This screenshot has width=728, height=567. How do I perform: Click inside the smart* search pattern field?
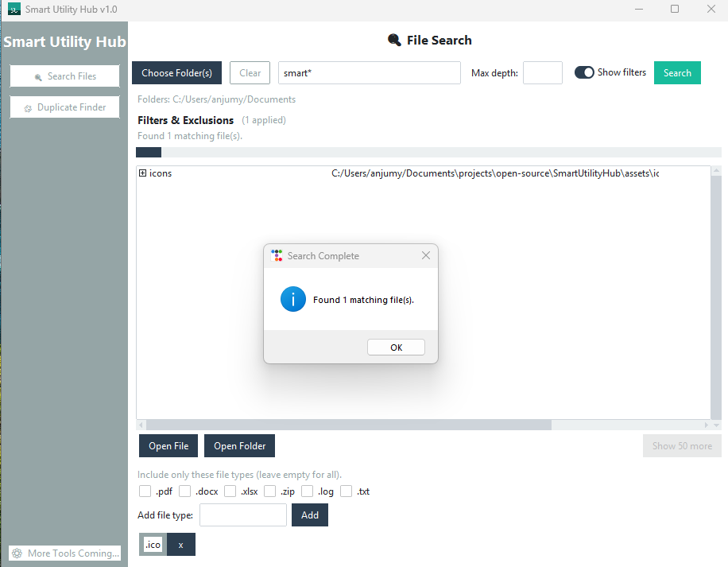(x=369, y=72)
